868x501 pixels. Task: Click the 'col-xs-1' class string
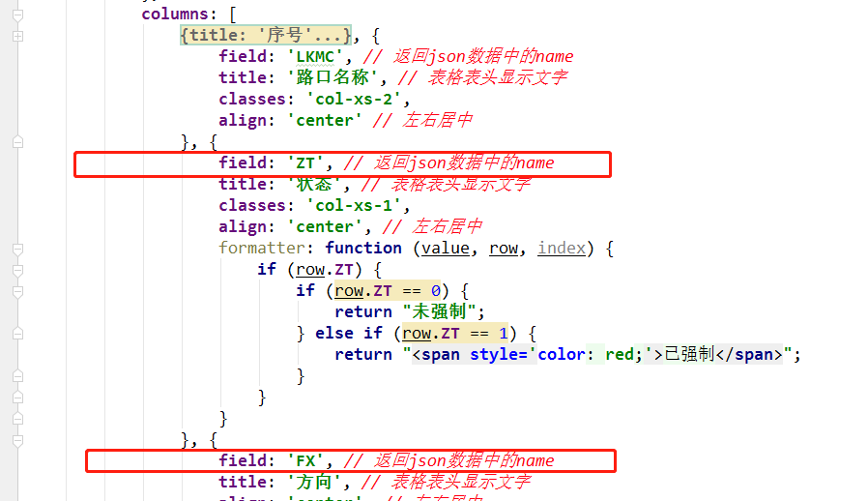click(x=359, y=206)
